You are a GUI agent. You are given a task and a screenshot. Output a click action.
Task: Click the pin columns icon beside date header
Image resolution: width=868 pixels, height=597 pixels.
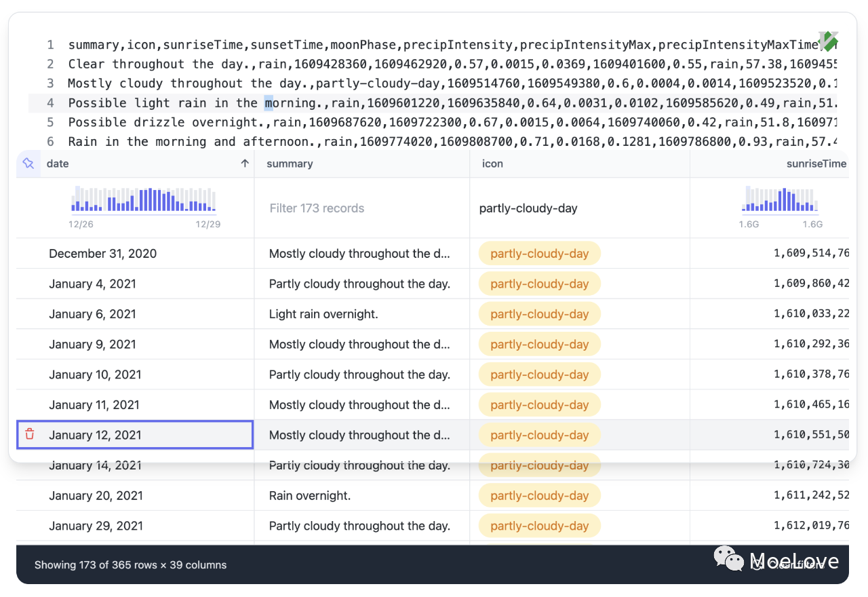pyautogui.click(x=28, y=163)
